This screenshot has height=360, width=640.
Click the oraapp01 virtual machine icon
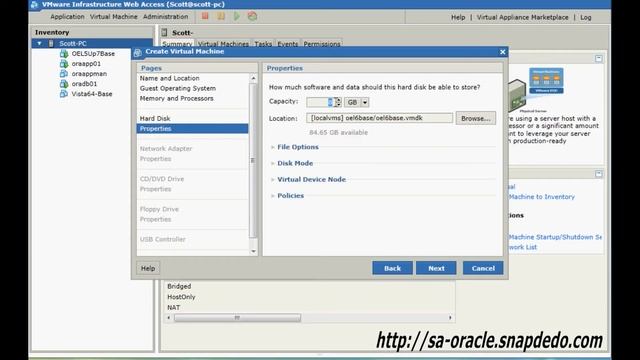coord(64,64)
